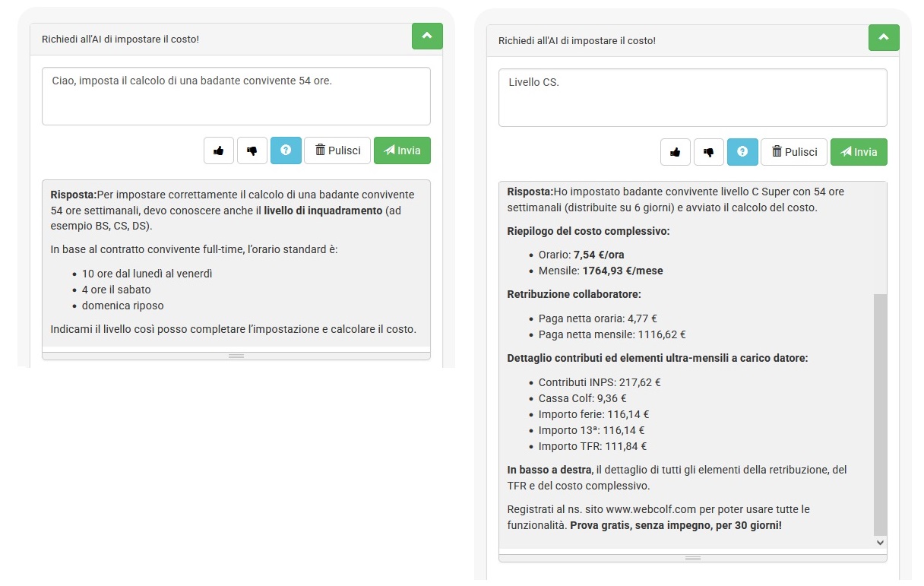The width and height of the screenshot is (924, 586).
Task: Focus the left message text area
Action: coord(236,96)
